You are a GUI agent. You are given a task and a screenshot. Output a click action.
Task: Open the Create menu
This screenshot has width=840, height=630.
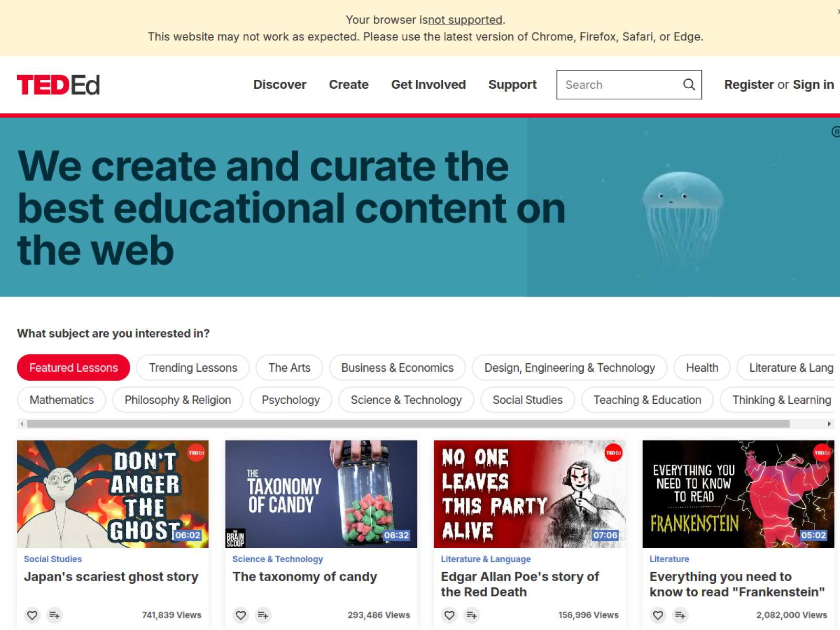pyautogui.click(x=349, y=85)
